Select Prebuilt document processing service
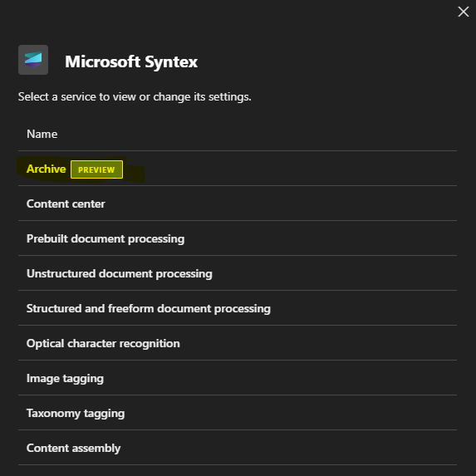Viewport: 476px width, 476px height. [x=238, y=238]
